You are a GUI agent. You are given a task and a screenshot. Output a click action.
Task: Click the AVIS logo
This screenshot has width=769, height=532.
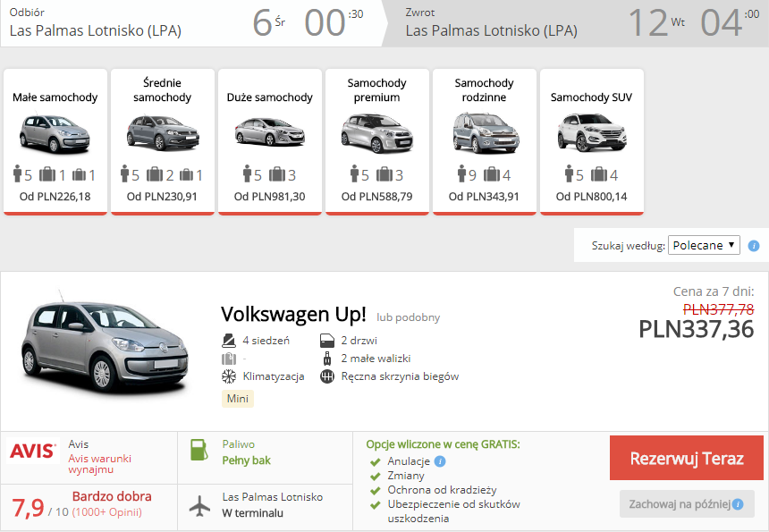(x=33, y=451)
